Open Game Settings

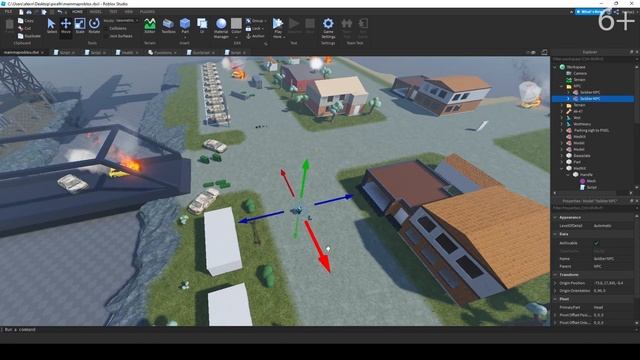pyautogui.click(x=328, y=28)
